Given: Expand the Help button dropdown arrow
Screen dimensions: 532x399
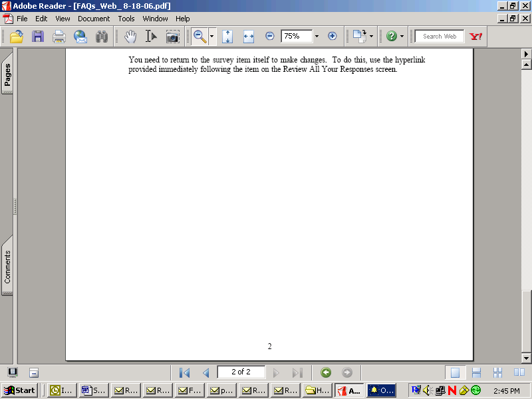Looking at the screenshot, I should 402,37.
